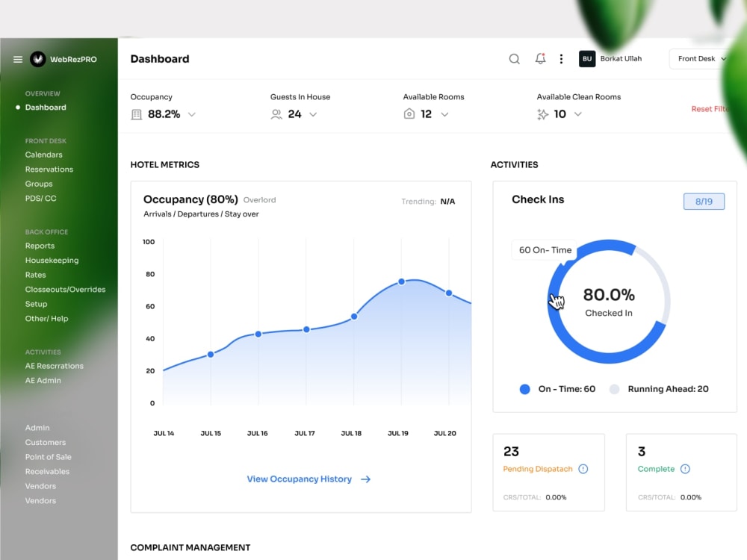Click the 60 On- Time tooltip
Image resolution: width=747 pixels, height=560 pixels.
[x=545, y=250]
